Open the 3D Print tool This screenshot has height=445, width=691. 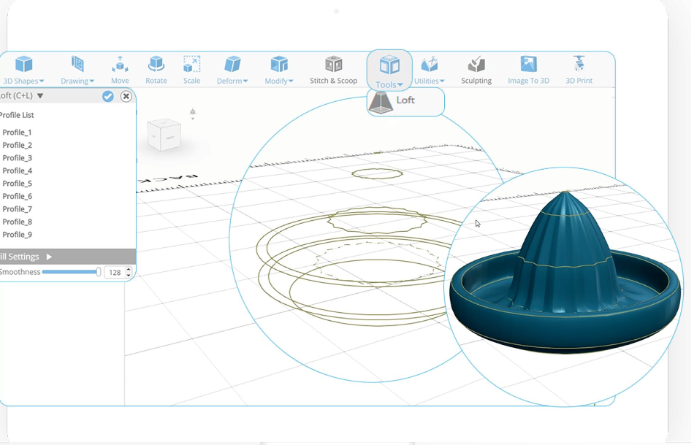pos(579,70)
